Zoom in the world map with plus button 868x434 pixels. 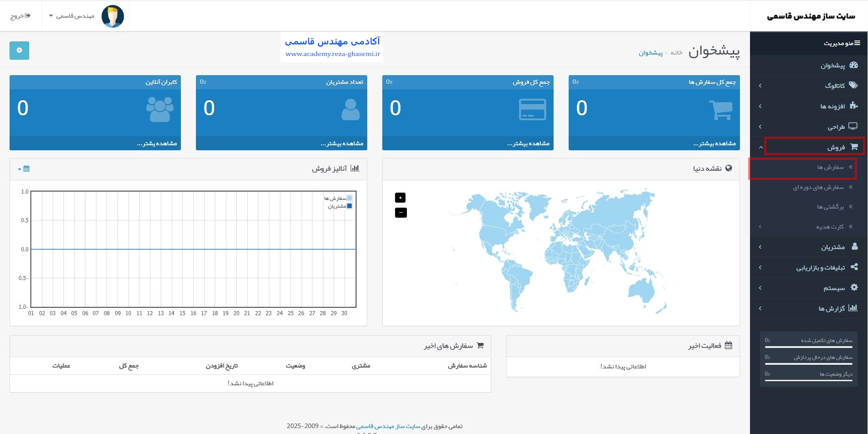400,198
